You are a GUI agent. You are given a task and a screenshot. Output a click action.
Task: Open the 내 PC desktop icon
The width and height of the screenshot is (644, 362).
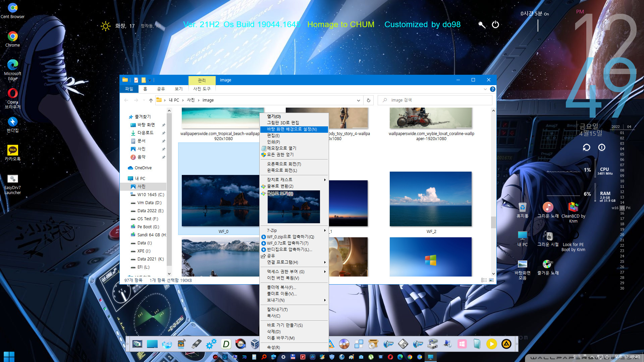[x=522, y=239]
